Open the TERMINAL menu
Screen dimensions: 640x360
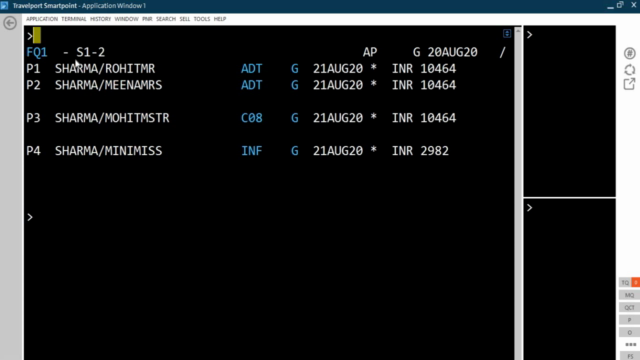click(74, 19)
